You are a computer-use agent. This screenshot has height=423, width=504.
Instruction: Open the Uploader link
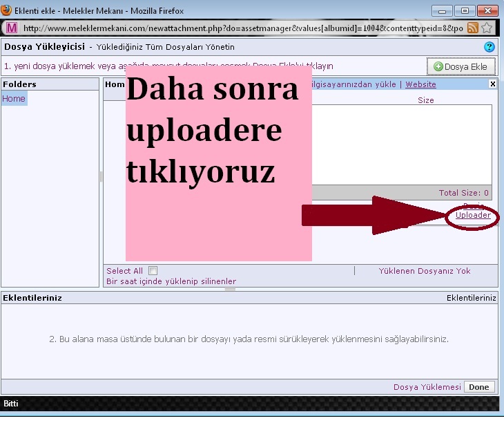[473, 216]
